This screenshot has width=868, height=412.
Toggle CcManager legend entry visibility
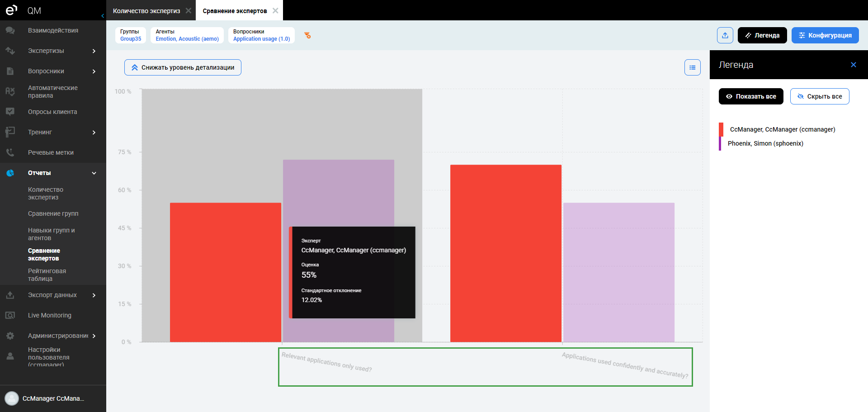tap(783, 129)
